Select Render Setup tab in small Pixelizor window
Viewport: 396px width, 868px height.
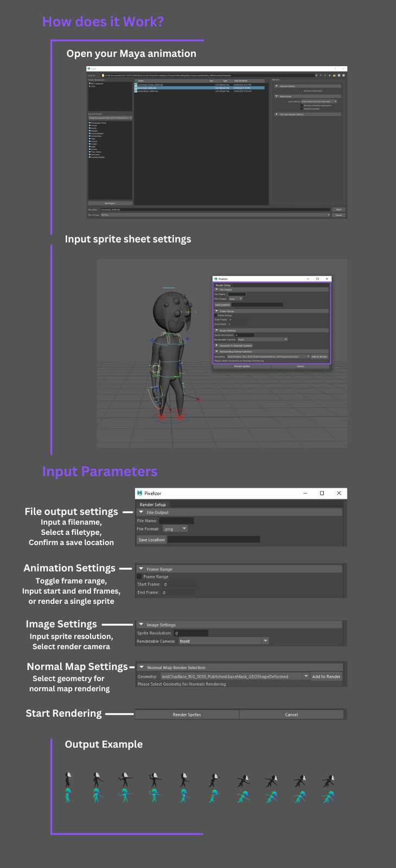click(x=223, y=285)
